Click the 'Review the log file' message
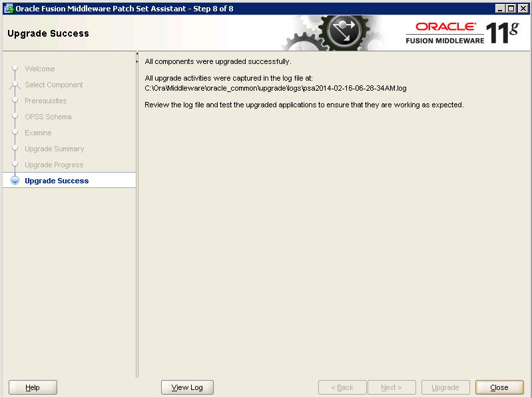 (x=304, y=105)
